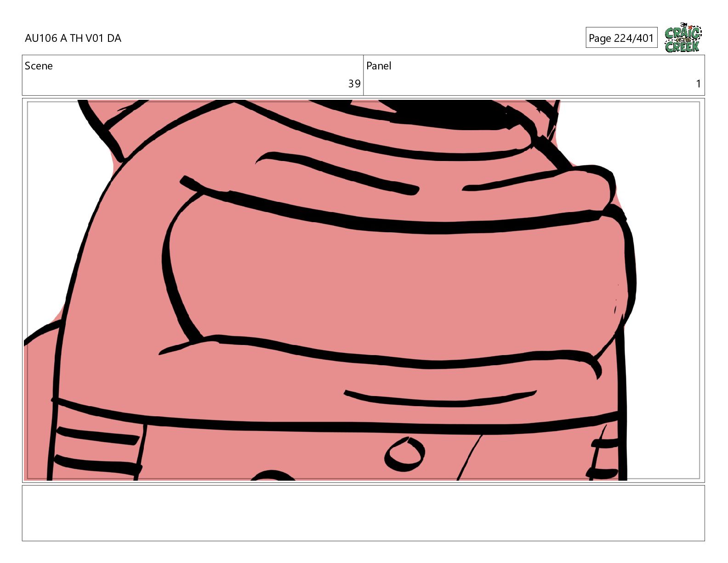Select the 'AU106 A TH V01 DA' title
728x563 pixels.
(73, 38)
